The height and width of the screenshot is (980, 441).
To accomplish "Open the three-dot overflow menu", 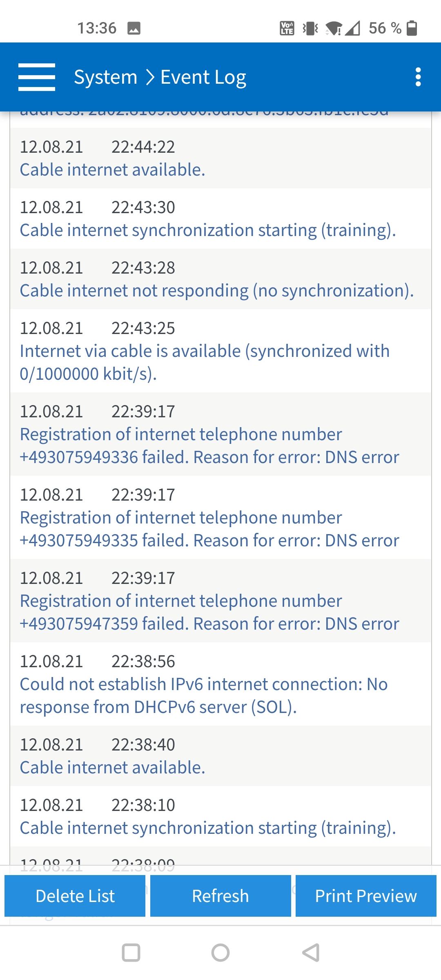I will (x=418, y=77).
